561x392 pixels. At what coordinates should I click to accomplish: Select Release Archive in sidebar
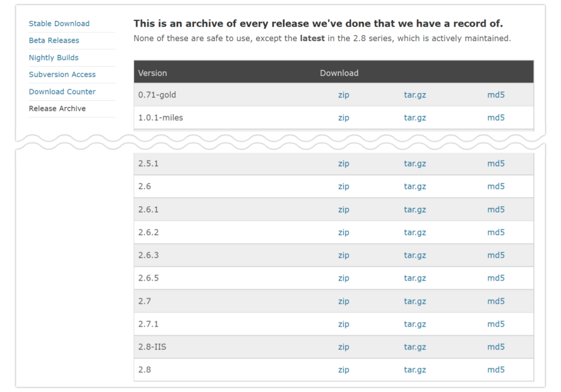click(57, 108)
